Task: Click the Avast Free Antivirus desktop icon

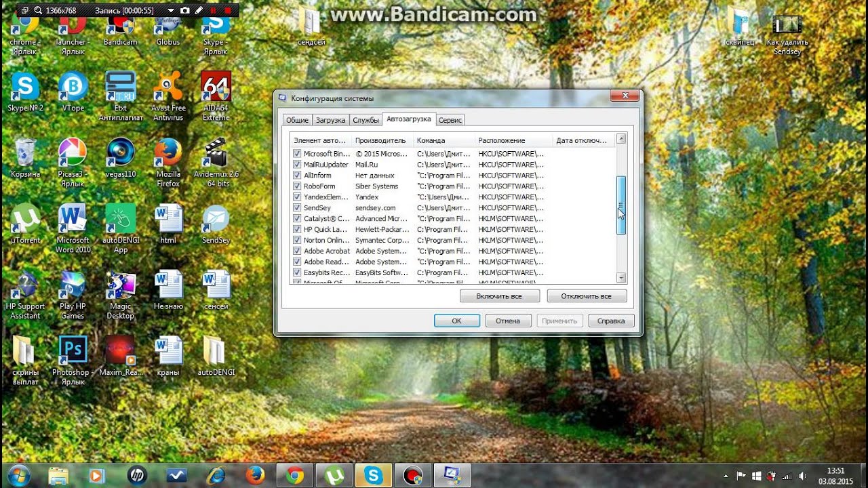Action: [168, 96]
